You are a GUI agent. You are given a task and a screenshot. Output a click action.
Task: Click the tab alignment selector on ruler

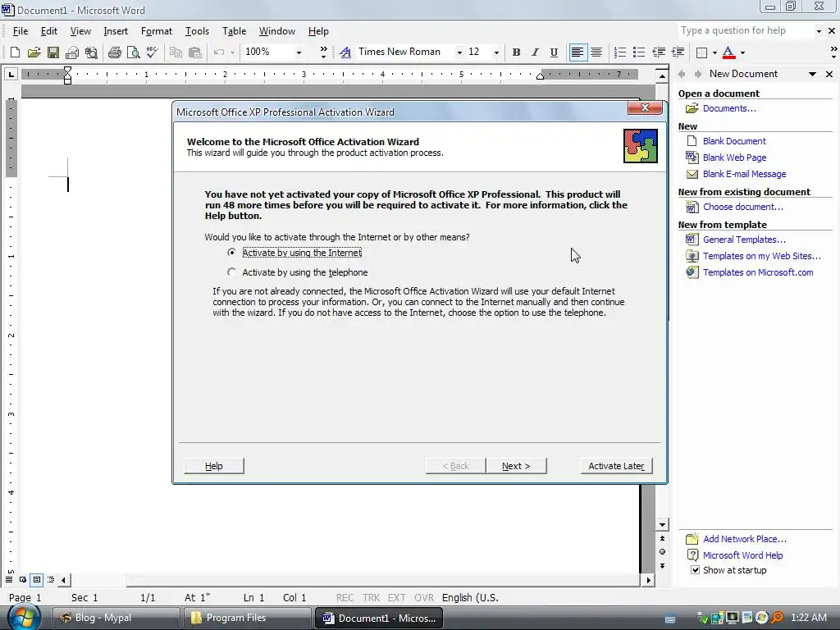click(11, 74)
